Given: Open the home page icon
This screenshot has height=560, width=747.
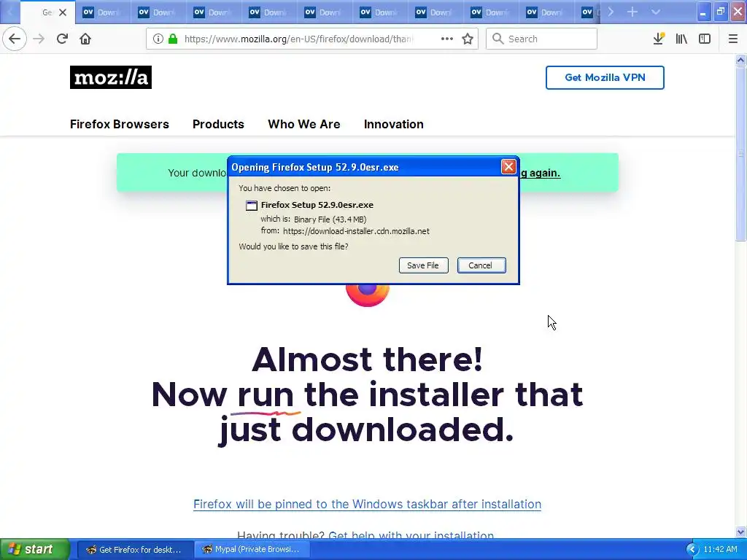Looking at the screenshot, I should tap(85, 39).
